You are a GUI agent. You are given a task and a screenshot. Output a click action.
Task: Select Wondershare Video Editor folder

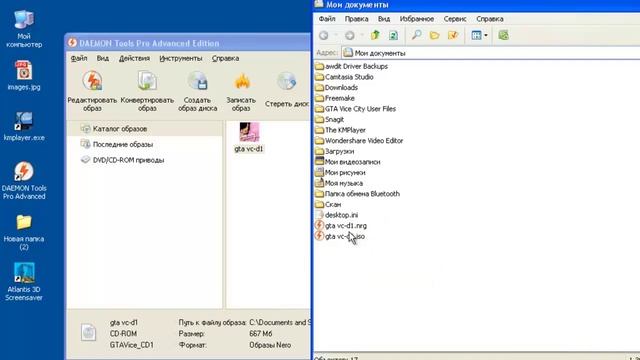[359, 140]
